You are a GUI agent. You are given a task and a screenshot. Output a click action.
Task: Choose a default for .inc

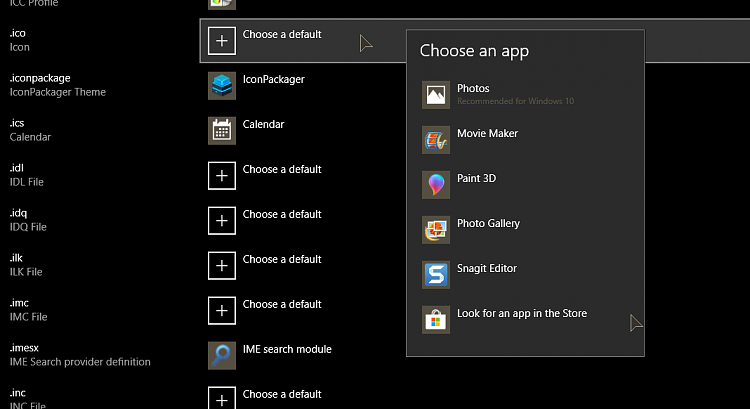(282, 394)
